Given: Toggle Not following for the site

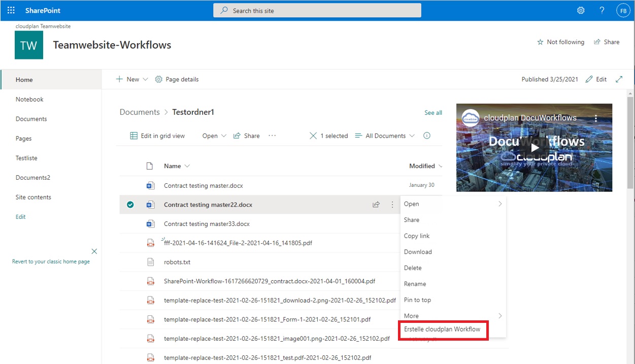Looking at the screenshot, I should click(561, 42).
